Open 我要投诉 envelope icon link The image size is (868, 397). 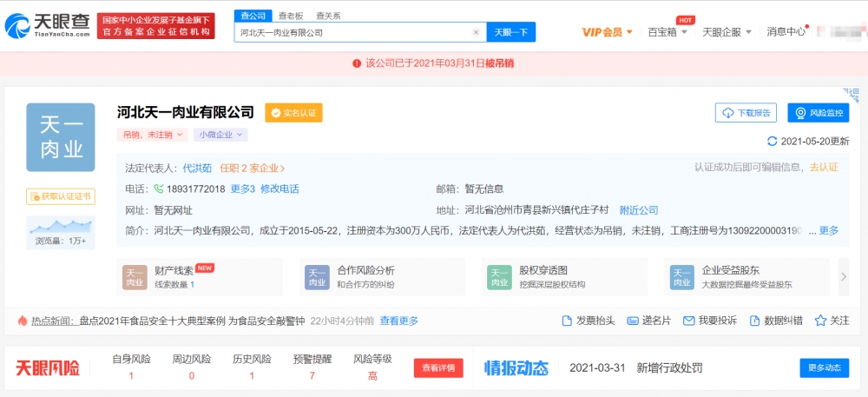tap(688, 321)
